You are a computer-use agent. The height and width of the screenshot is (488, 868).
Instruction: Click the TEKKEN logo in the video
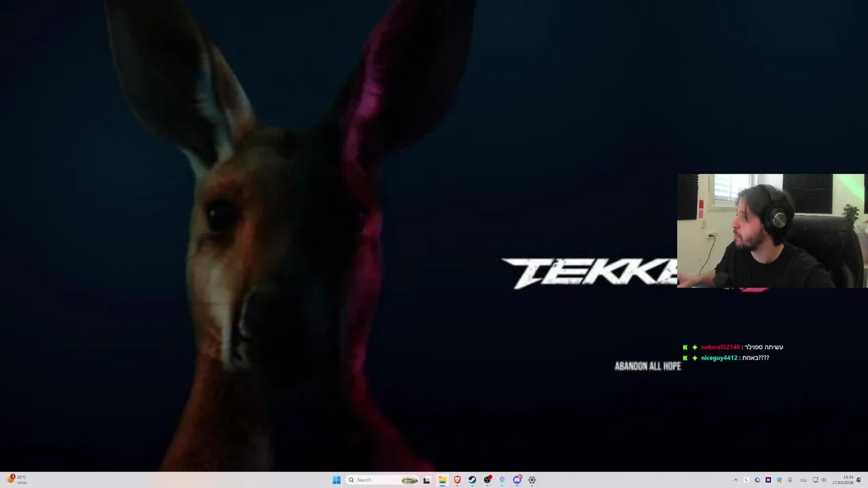click(x=589, y=273)
